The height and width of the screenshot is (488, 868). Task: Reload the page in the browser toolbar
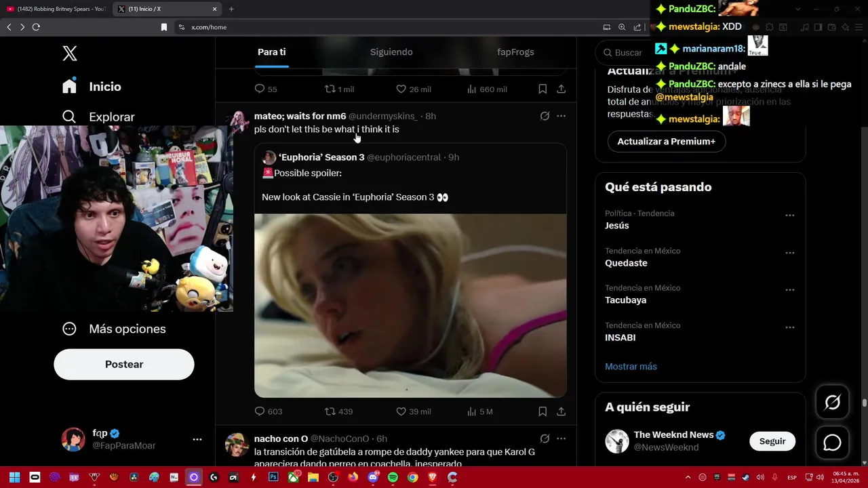tap(36, 27)
